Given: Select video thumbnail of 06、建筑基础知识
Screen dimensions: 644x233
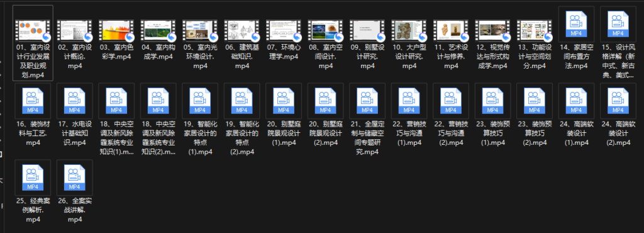Looking at the screenshot, I should [x=242, y=30].
